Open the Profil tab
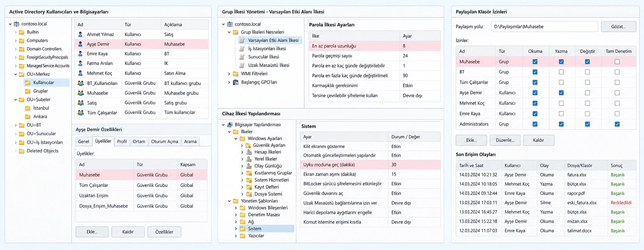The image size is (644, 250). [x=122, y=141]
